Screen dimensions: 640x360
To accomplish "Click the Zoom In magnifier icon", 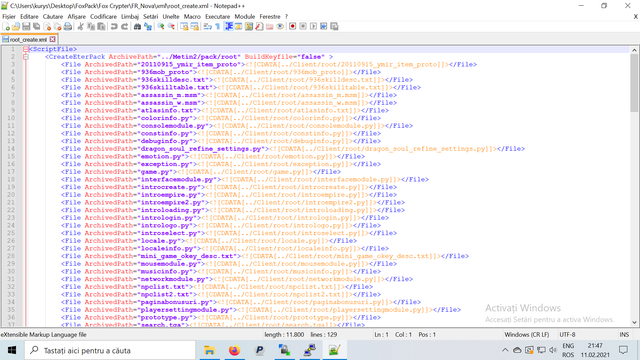I will click(161, 27).
